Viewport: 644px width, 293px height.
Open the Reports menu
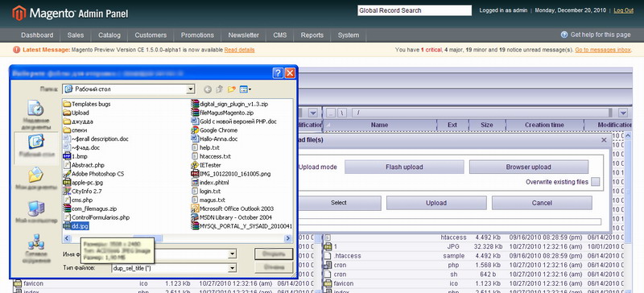coord(312,35)
